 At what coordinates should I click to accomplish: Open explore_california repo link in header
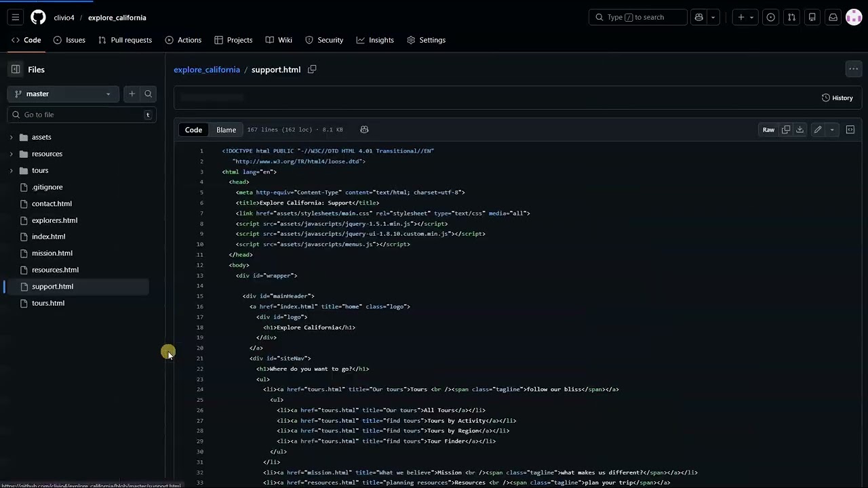coord(117,18)
